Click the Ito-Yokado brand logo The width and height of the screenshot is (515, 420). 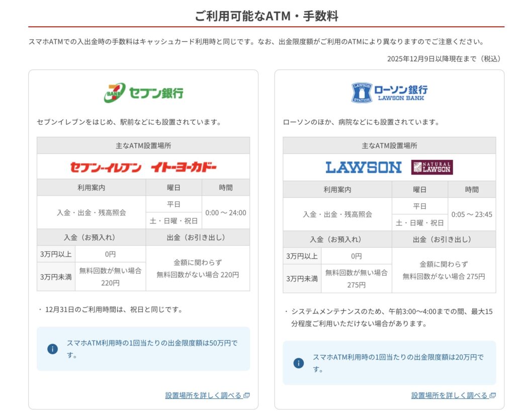184,167
